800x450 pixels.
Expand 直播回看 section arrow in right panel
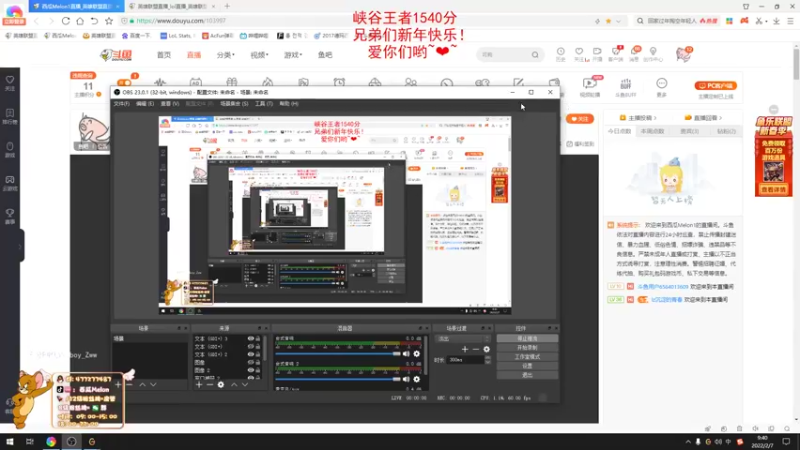pyautogui.click(x=720, y=118)
